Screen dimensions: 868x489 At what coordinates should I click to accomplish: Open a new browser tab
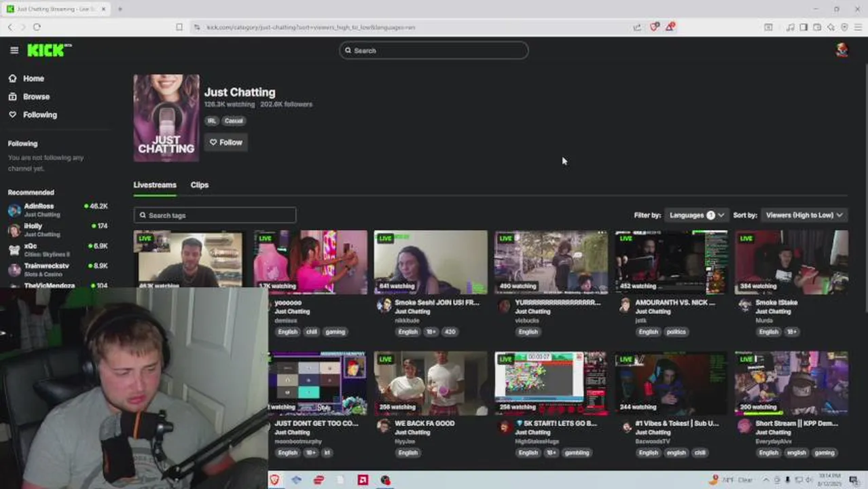(x=120, y=9)
